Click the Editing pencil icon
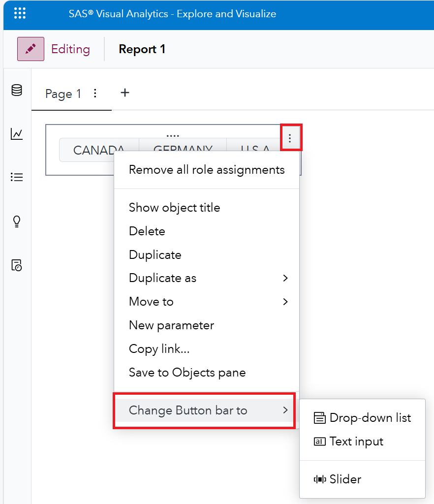Image resolution: width=434 pixels, height=504 pixels. pos(31,49)
